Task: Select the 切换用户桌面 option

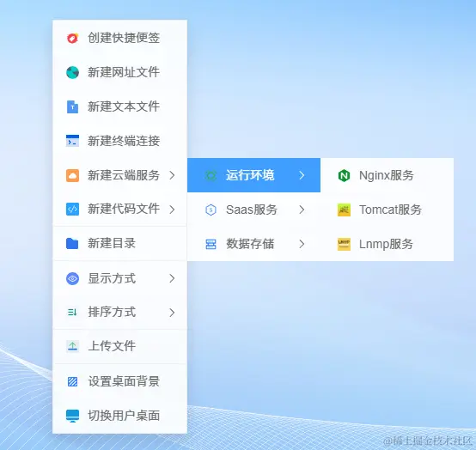Action: (x=120, y=416)
